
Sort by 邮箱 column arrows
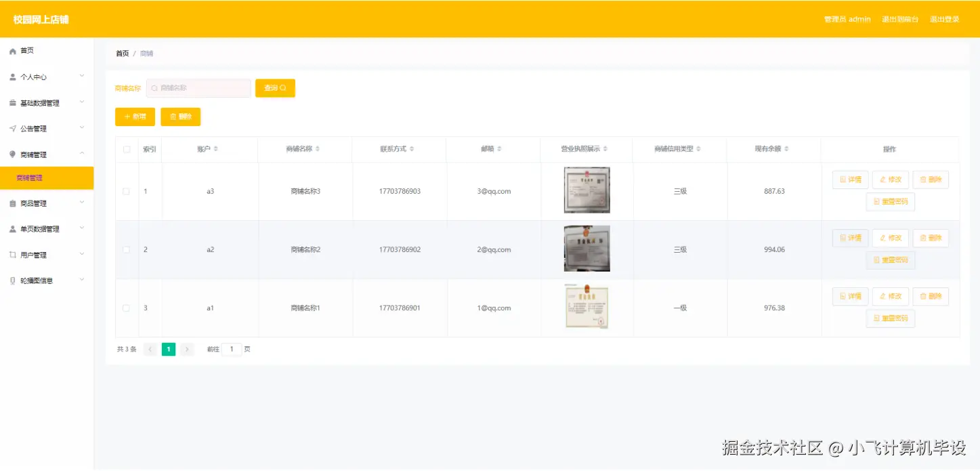tap(500, 149)
